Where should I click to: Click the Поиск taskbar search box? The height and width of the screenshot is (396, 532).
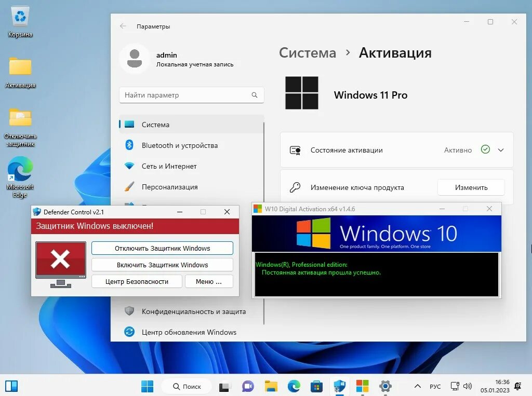point(187,386)
